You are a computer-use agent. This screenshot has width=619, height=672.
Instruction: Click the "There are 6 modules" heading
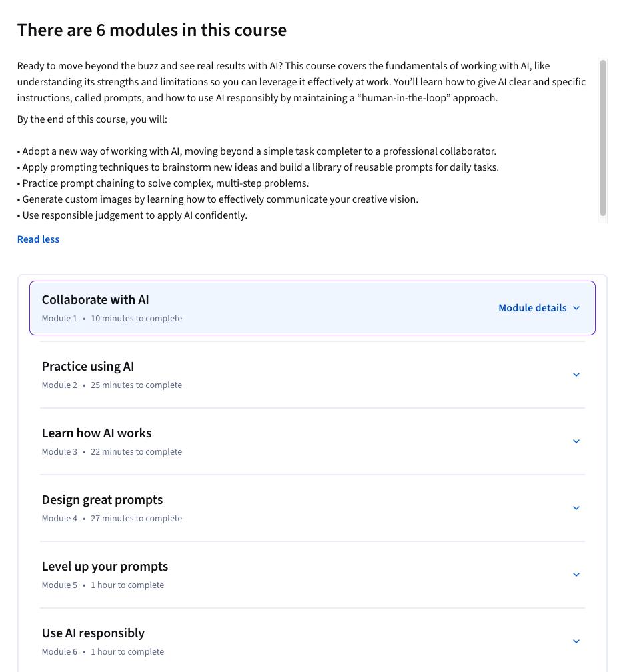[152, 30]
